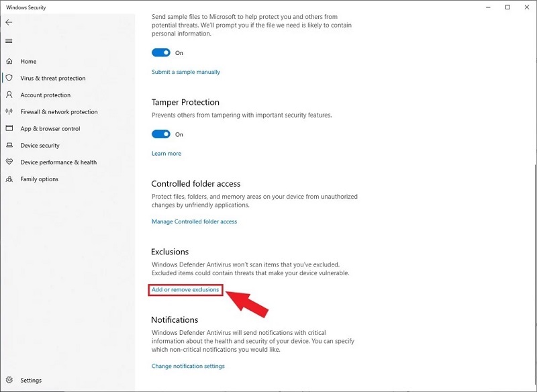Click the Settings gear icon

click(9, 380)
